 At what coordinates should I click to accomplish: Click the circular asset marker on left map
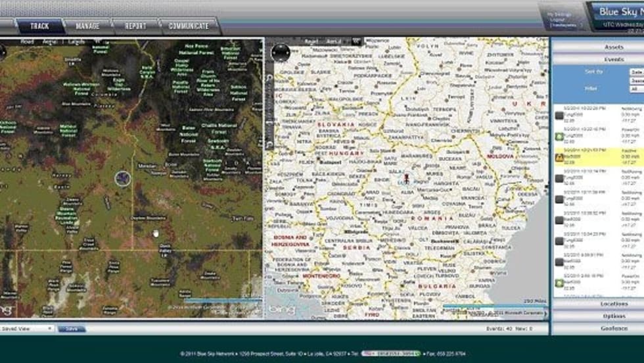point(123,178)
